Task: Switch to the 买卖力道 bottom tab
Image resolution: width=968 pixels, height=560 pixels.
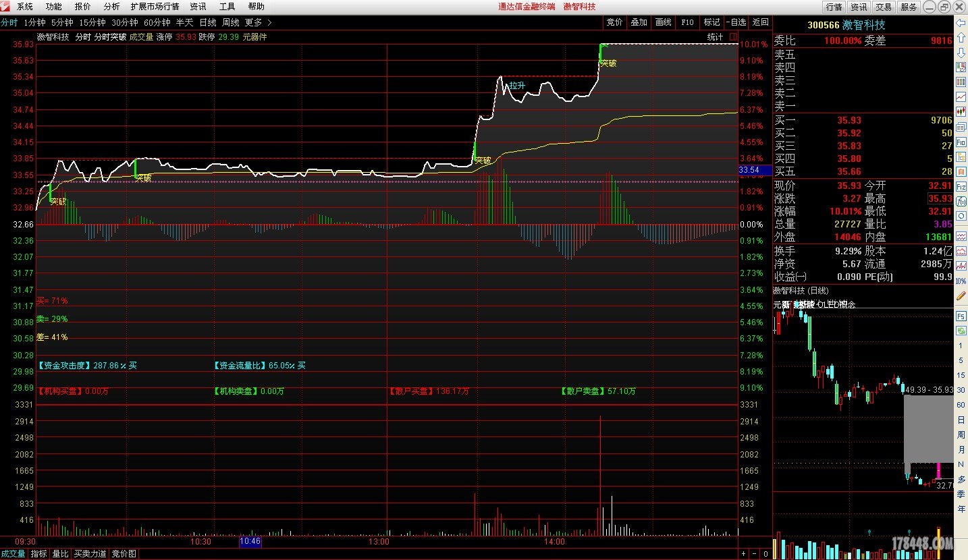Action: tap(90, 554)
